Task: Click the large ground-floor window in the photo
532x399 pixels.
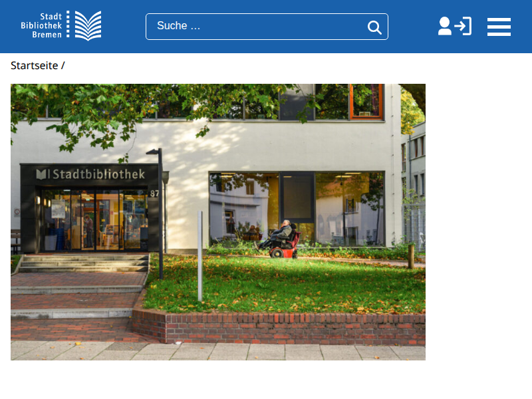Action: point(297,209)
